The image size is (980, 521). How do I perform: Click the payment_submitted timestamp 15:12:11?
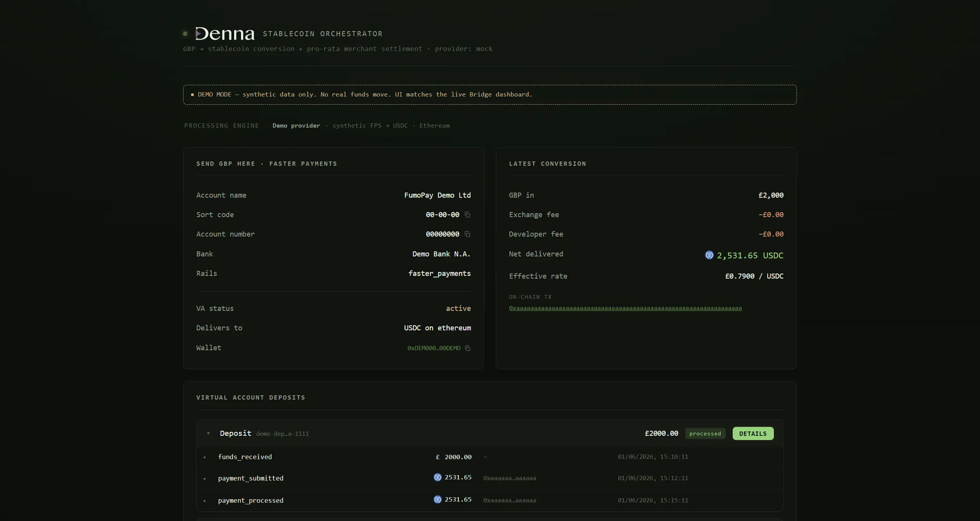coord(653,478)
